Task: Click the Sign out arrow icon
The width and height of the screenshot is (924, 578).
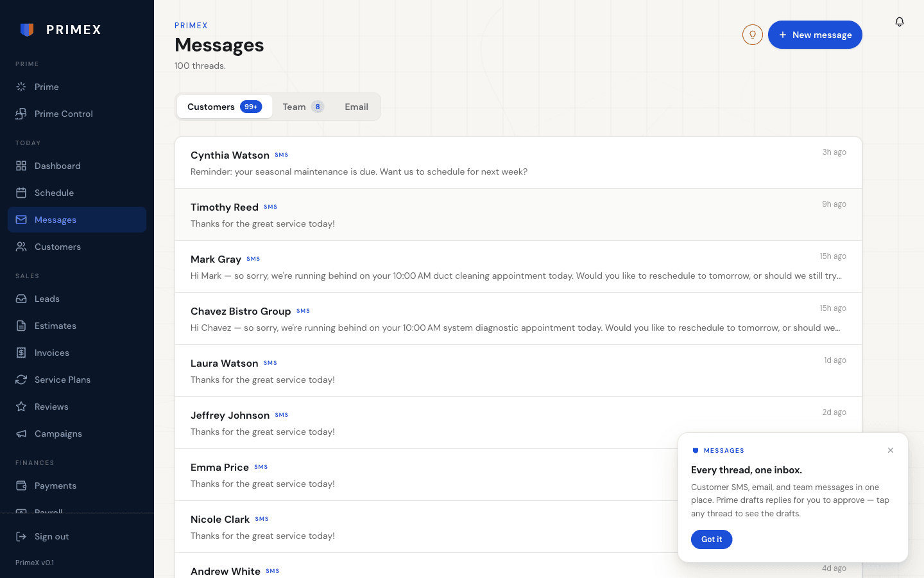Action: [x=21, y=536]
